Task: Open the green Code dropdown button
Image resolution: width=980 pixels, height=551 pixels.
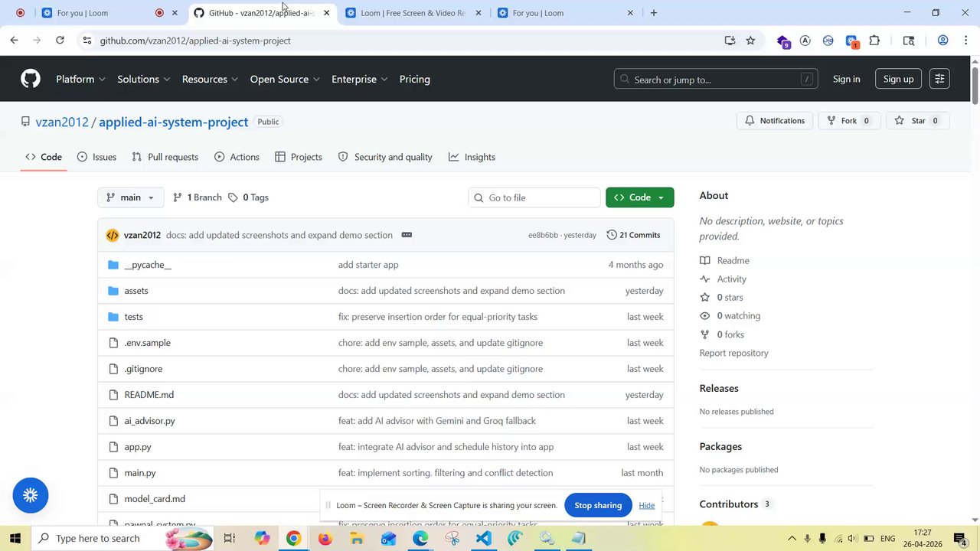Action: [639, 197]
